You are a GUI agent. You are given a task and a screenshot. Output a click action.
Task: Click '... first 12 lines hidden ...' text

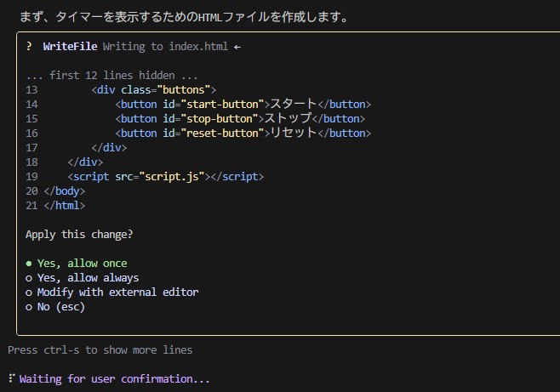pyautogui.click(x=111, y=76)
